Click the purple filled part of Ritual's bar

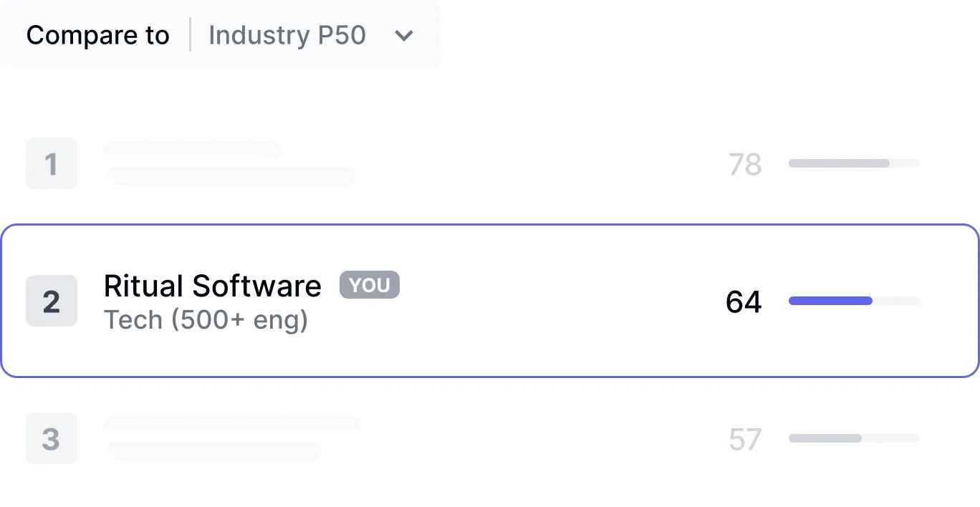(830, 301)
